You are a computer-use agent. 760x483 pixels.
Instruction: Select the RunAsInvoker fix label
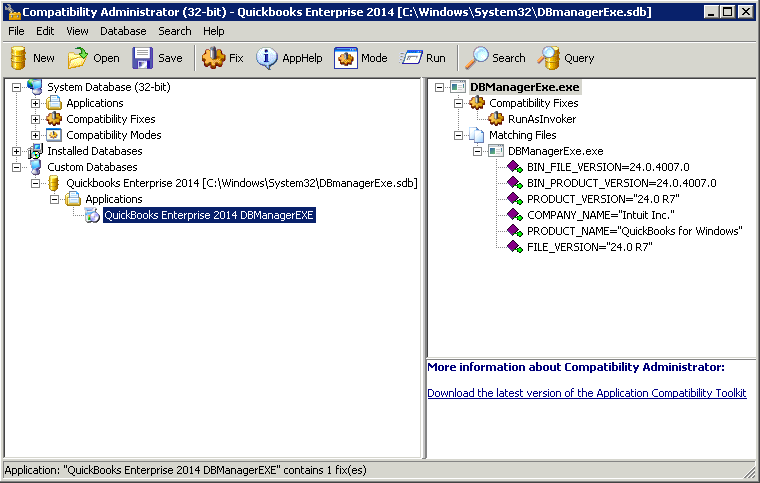pyautogui.click(x=542, y=119)
